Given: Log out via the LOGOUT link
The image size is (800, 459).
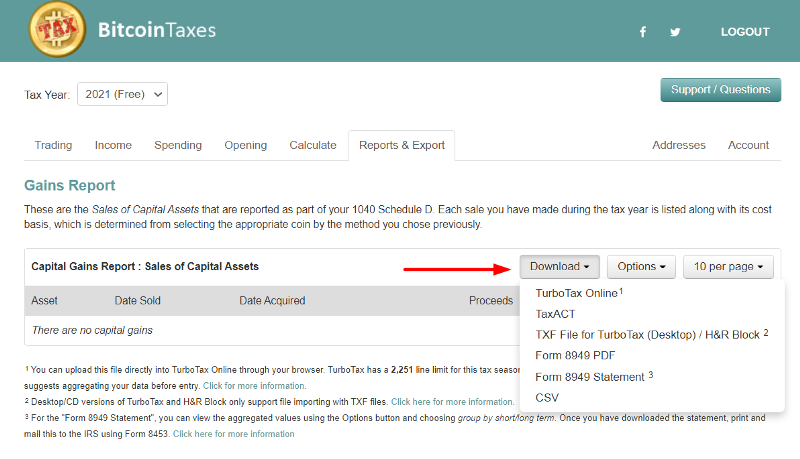Looking at the screenshot, I should pos(745,32).
